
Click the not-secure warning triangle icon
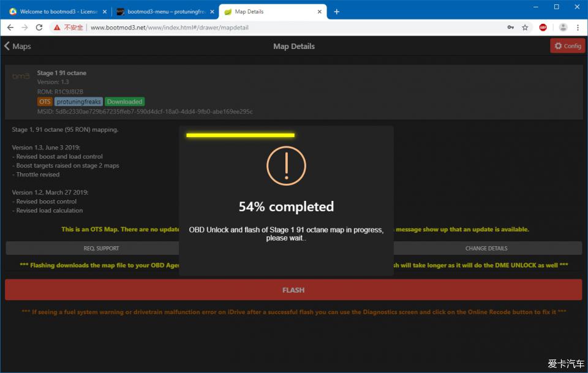pos(56,28)
